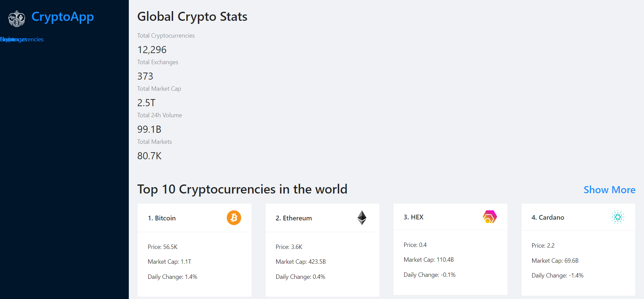Open the CryptoApp home title link
Viewport: 644px width, 299px height.
[62, 17]
